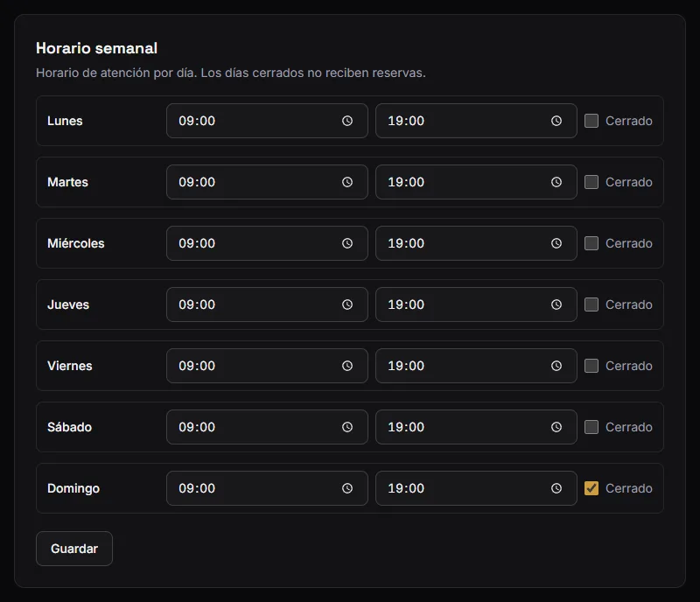Edit the Jueves opening time input

click(x=267, y=304)
